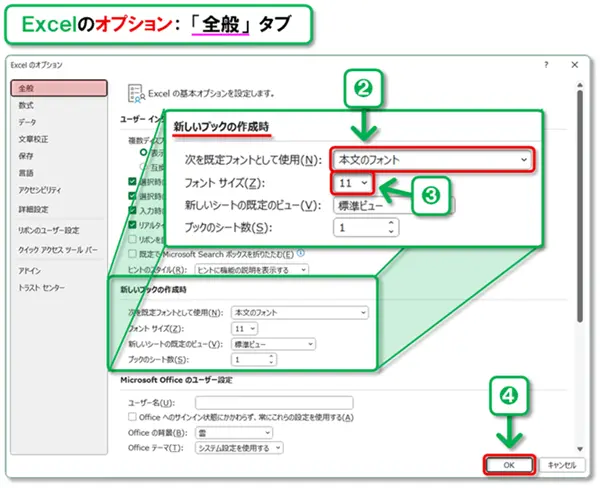
Task: Click the scrollbar down arrow
Action: [x=580, y=449]
